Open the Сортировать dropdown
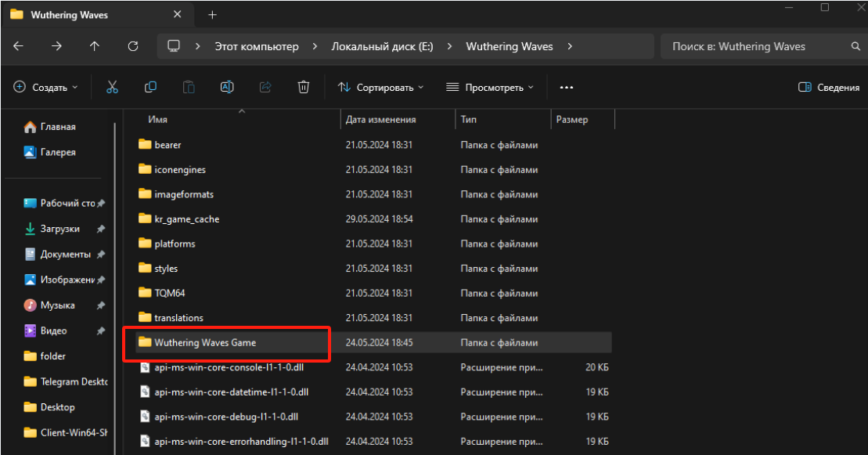The height and width of the screenshot is (455, 868). [x=381, y=87]
